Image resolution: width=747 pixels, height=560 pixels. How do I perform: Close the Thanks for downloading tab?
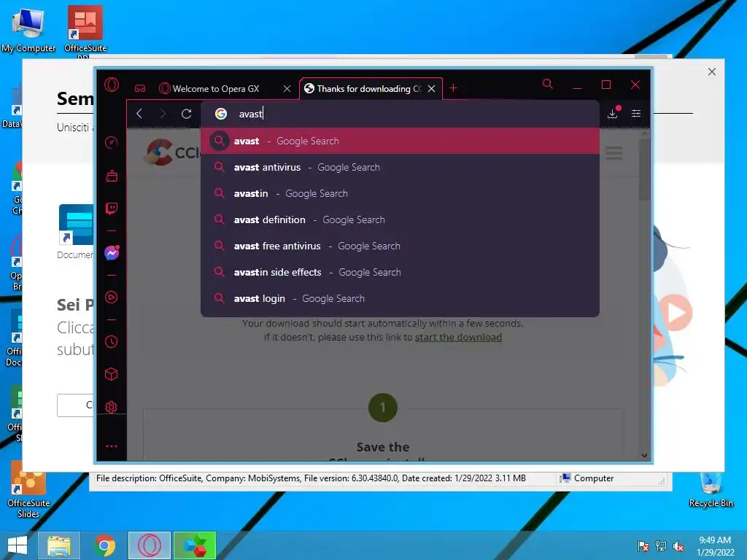click(431, 88)
